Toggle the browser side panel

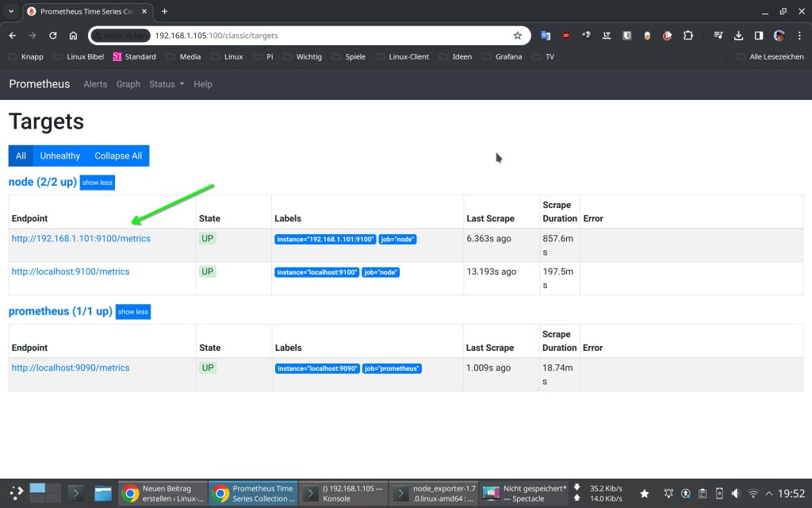759,36
